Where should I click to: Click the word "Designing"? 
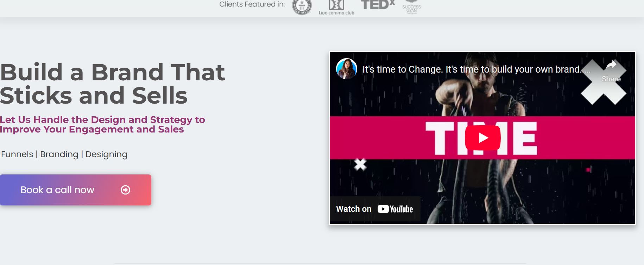pos(106,154)
